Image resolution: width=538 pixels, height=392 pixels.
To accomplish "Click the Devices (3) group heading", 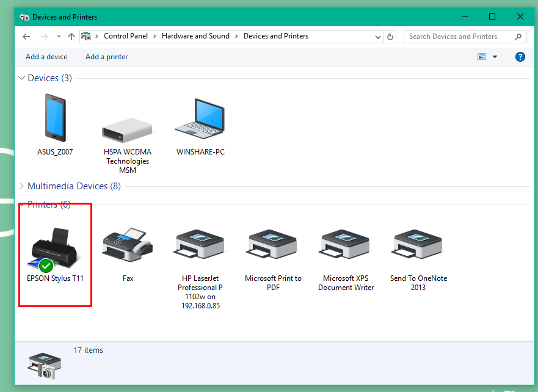I will click(49, 78).
